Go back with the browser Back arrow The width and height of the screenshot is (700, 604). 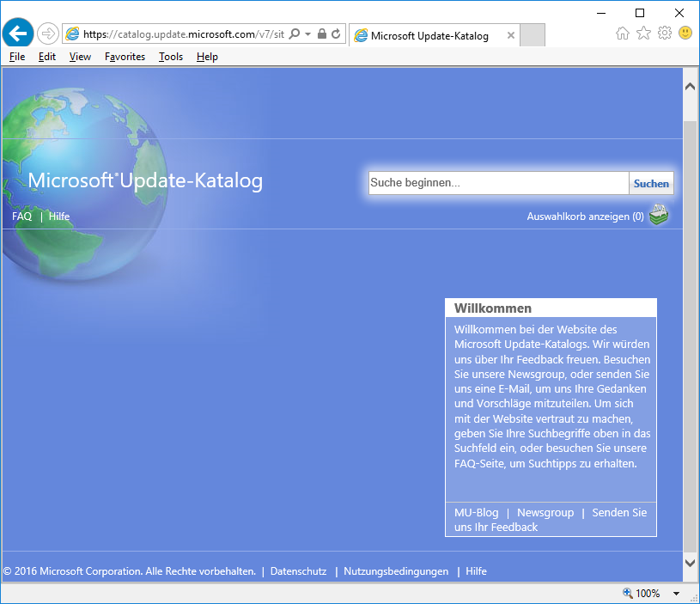pyautogui.click(x=18, y=33)
